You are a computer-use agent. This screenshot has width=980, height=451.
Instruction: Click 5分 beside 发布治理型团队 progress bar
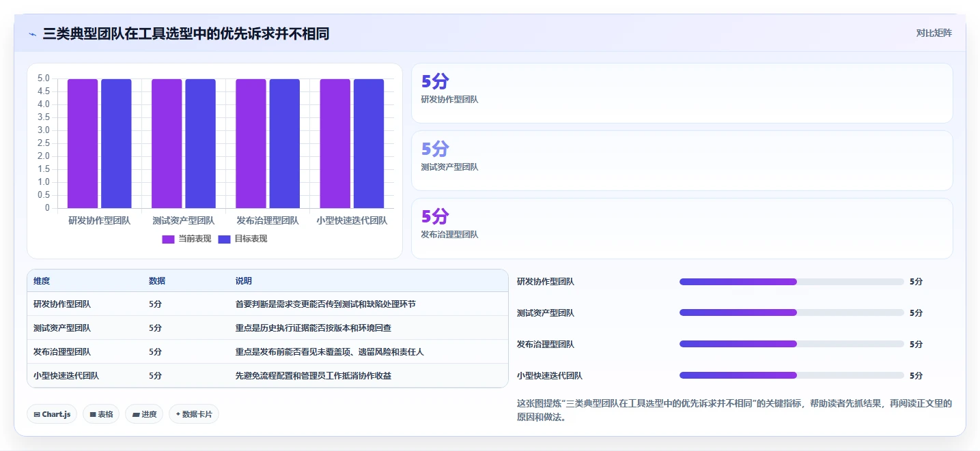point(916,345)
